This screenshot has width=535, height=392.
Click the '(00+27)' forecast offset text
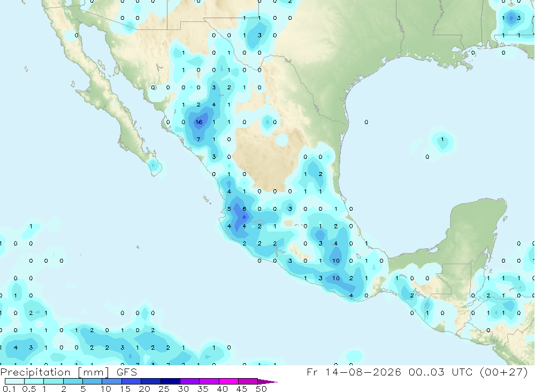[503, 372]
